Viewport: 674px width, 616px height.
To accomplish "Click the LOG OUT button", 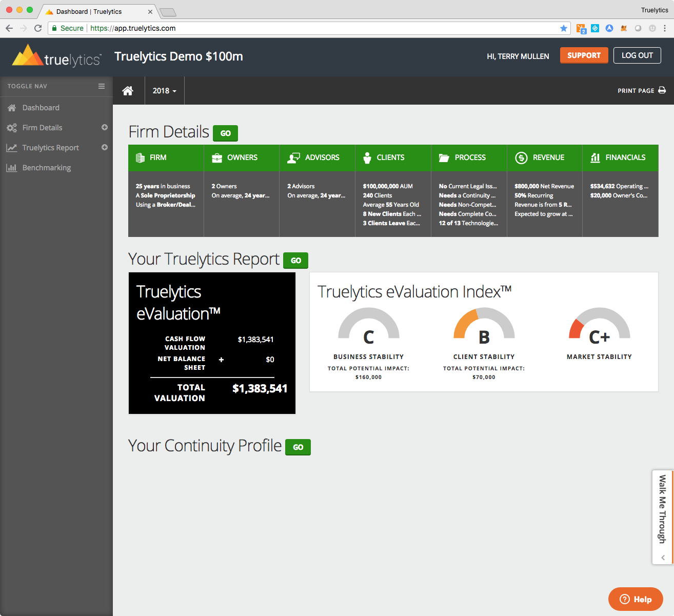I will (638, 55).
